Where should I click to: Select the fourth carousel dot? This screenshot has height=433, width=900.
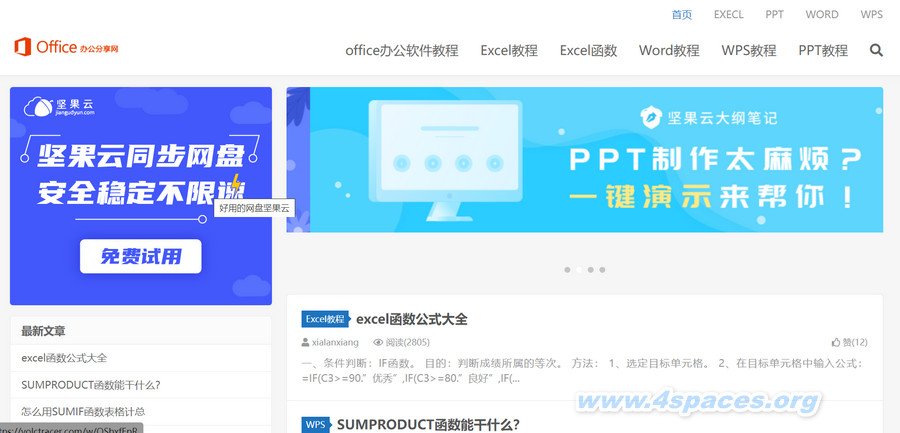(x=602, y=270)
